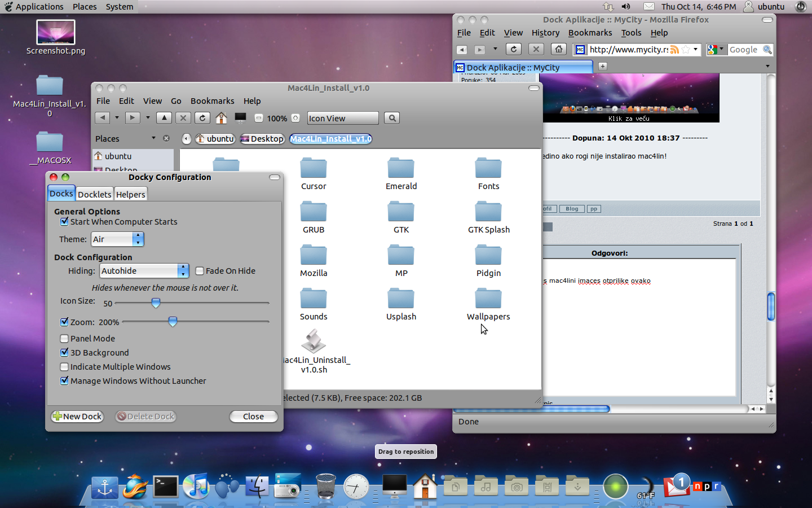Open the Bookmarks menu in Firefox
Screen dimensions: 812x508
[590, 33]
